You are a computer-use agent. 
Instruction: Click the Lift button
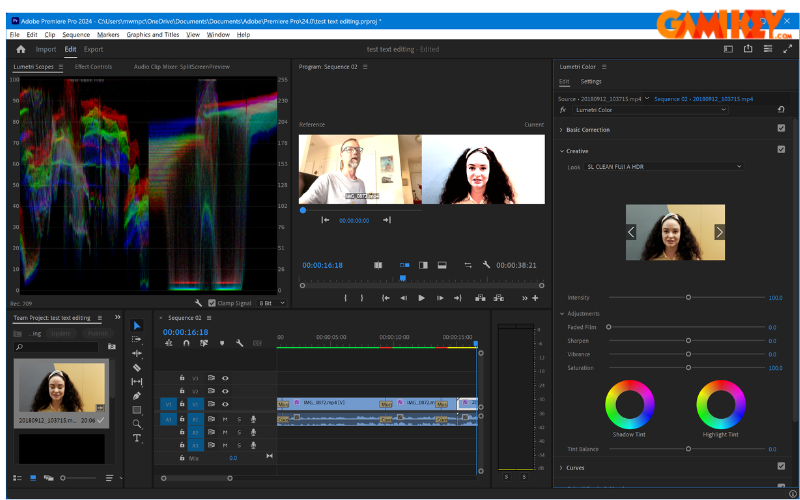click(480, 298)
